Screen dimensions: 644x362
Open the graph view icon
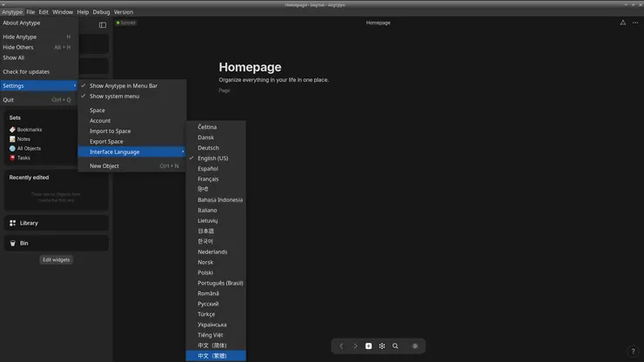pyautogui.click(x=382, y=346)
